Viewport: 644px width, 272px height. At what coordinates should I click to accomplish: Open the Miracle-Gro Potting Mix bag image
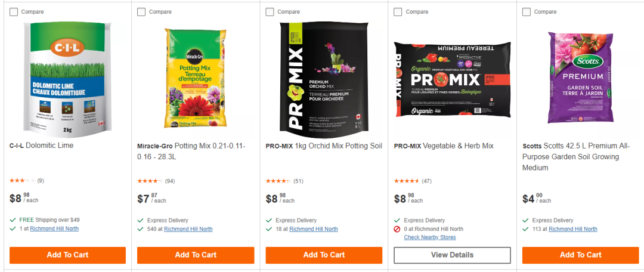(x=196, y=78)
